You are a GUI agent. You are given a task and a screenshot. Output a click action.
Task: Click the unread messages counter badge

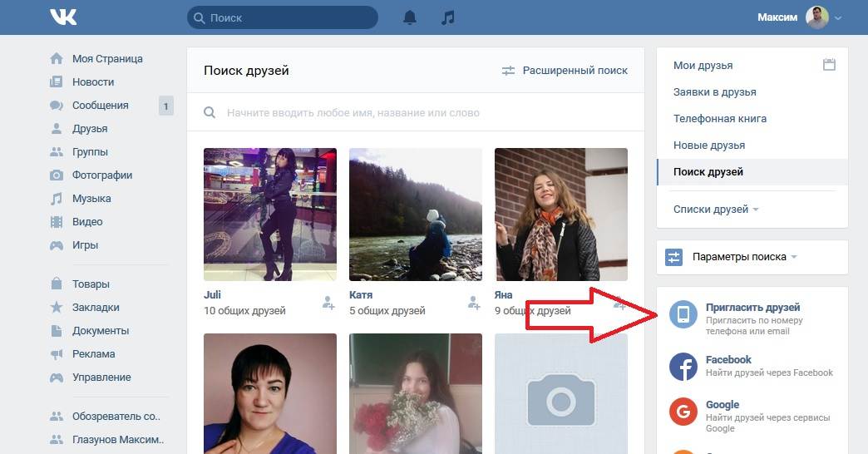click(x=166, y=106)
